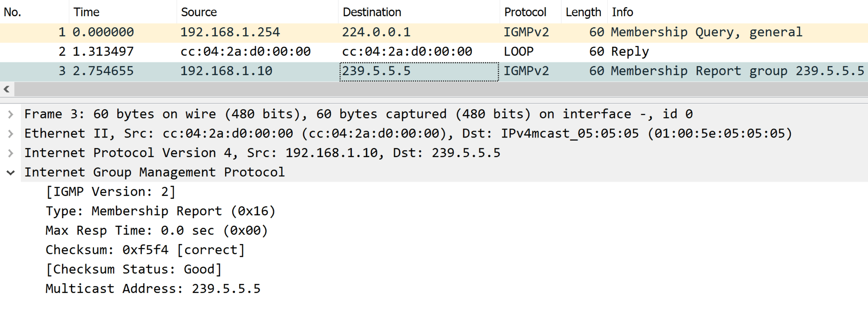The height and width of the screenshot is (312, 868).
Task: Select the Multicast Address 239.5.5.5 field
Action: click(153, 288)
